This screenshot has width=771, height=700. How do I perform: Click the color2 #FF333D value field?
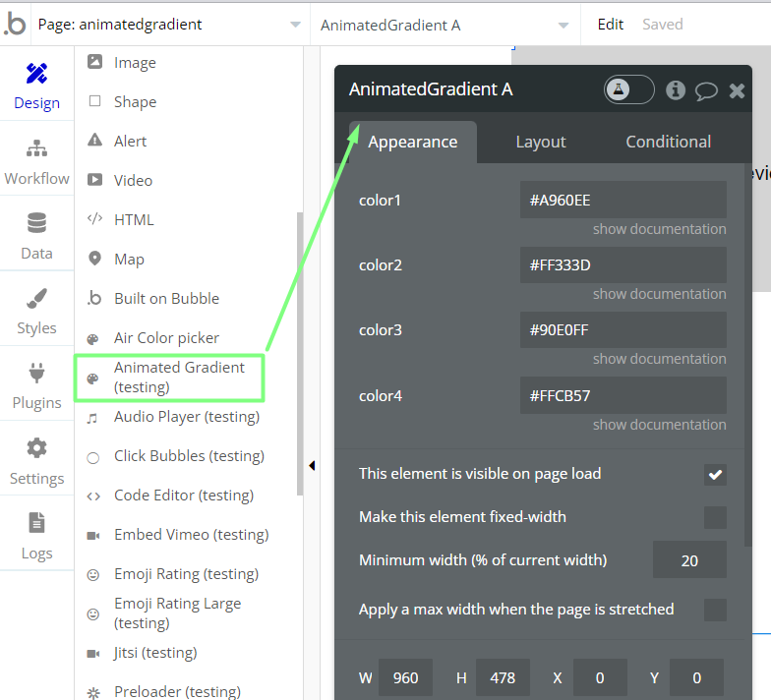(x=623, y=264)
